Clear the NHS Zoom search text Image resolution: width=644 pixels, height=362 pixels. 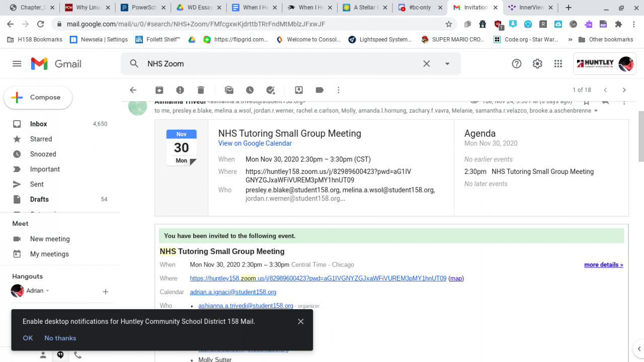tap(427, 64)
